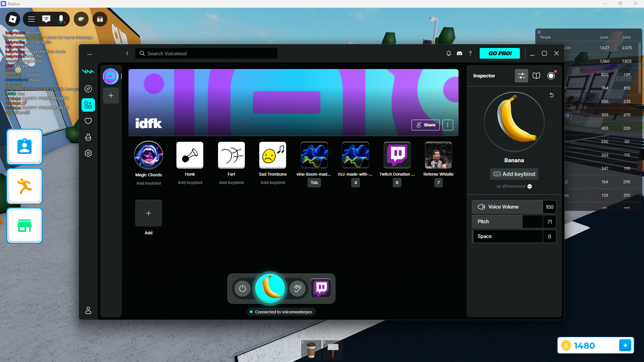Open the Roblox shop store button
This screenshot has width=644, height=362.
(x=24, y=226)
